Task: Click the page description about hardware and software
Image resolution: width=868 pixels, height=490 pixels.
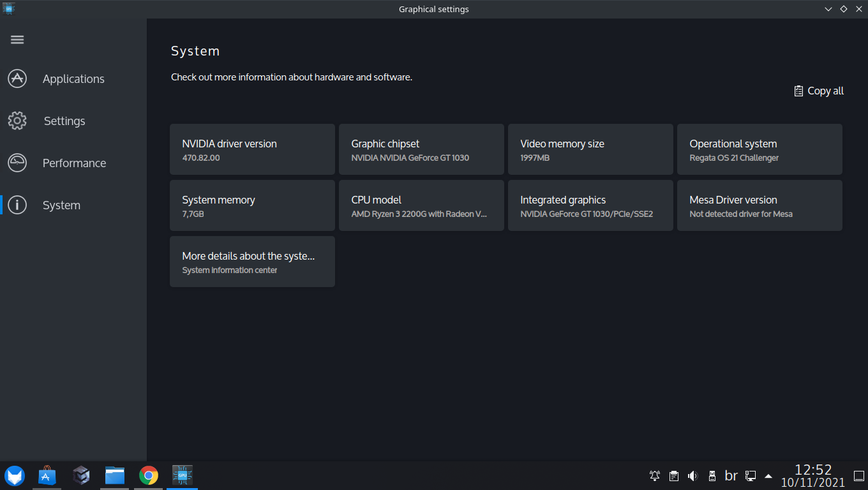Action: tap(292, 77)
